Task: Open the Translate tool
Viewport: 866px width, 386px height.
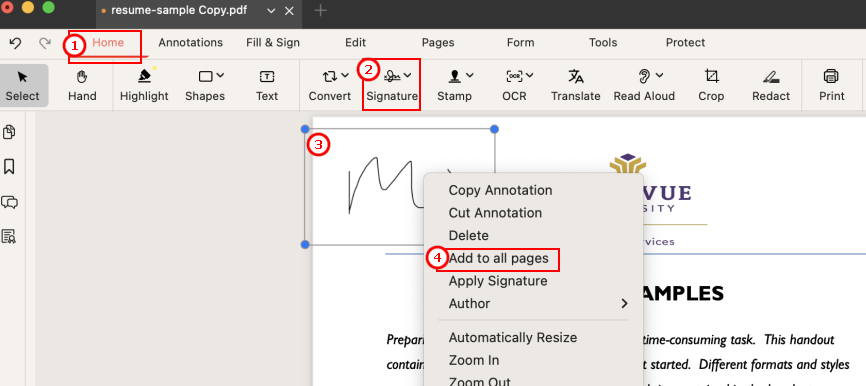Action: (x=575, y=86)
